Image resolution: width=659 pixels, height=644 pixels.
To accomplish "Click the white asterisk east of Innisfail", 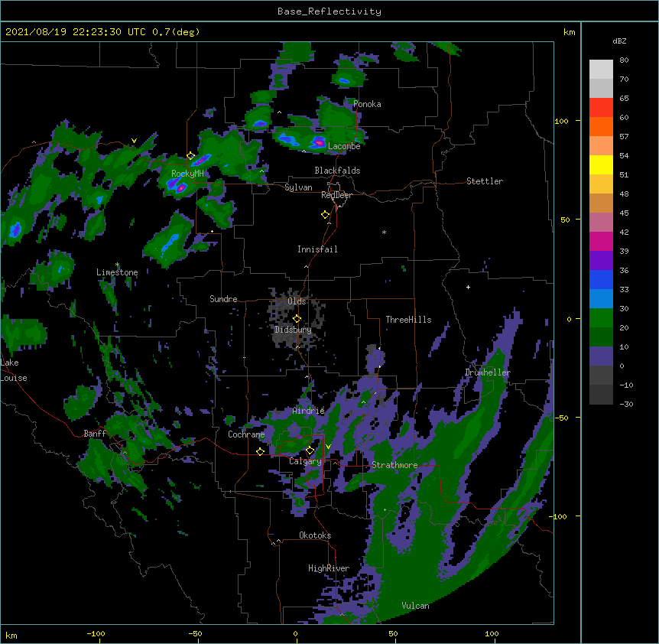I will pyautogui.click(x=384, y=232).
